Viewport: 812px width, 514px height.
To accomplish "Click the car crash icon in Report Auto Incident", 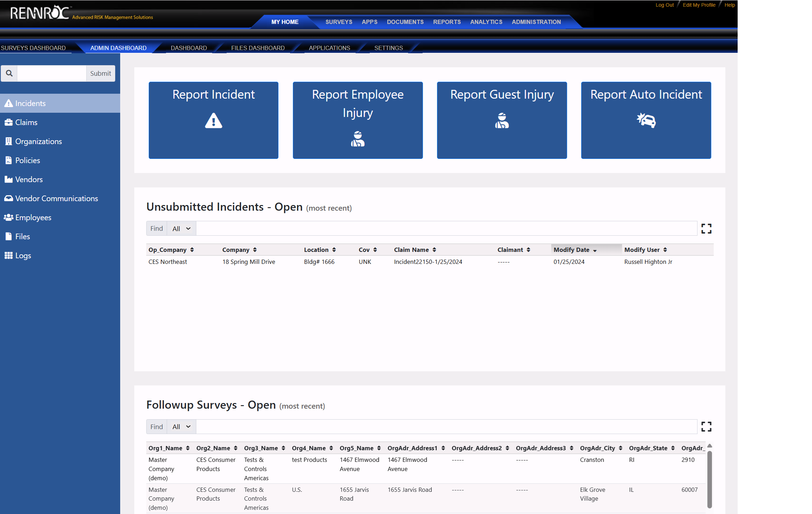I will (646, 120).
